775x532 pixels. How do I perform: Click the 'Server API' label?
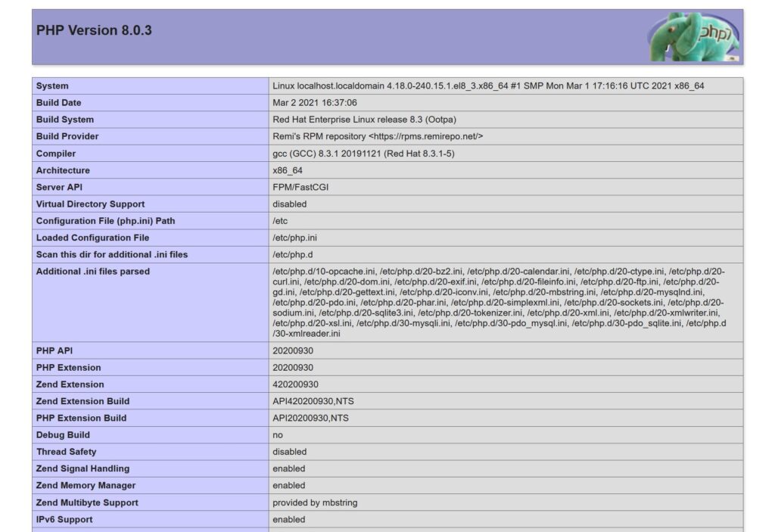point(59,188)
